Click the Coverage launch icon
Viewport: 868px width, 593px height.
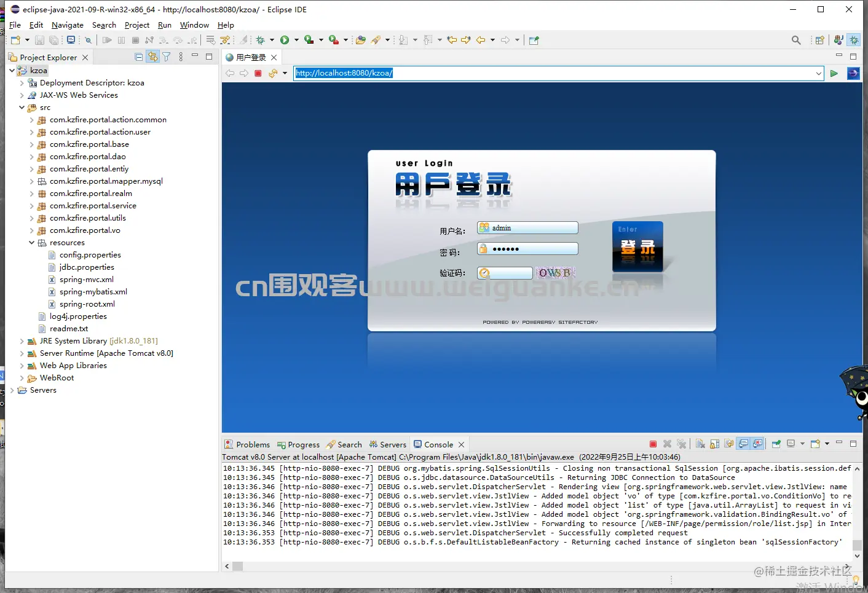coord(309,40)
